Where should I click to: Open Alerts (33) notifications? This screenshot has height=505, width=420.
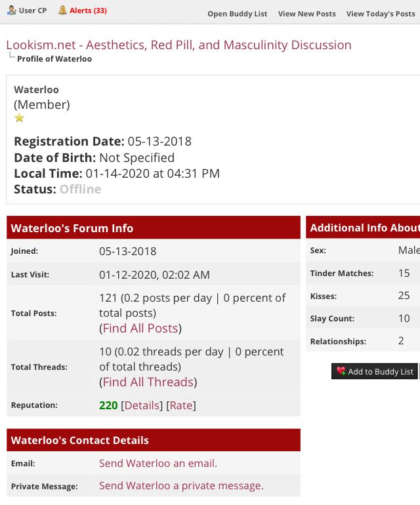(88, 10)
